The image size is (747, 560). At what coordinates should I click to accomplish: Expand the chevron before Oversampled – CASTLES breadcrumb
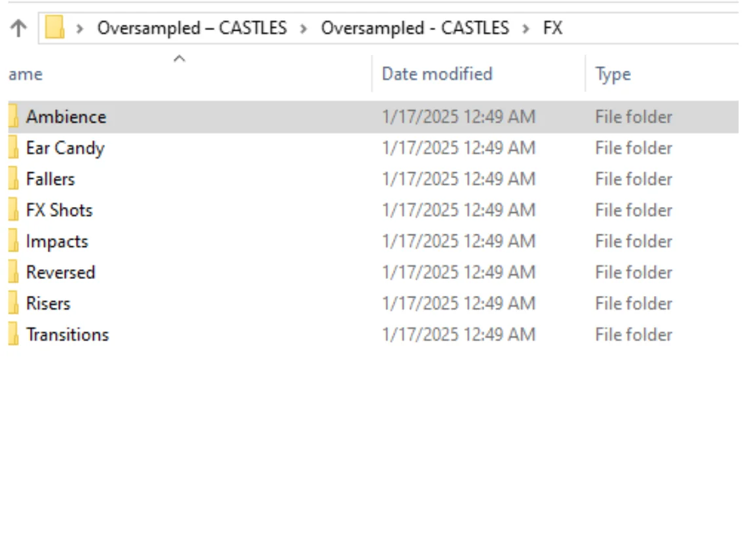click(x=80, y=29)
